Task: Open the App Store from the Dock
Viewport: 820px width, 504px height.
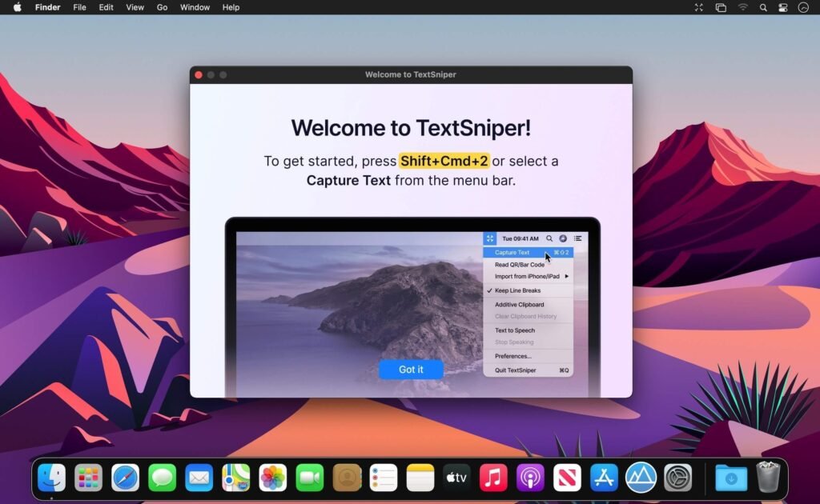Action: pyautogui.click(x=603, y=478)
